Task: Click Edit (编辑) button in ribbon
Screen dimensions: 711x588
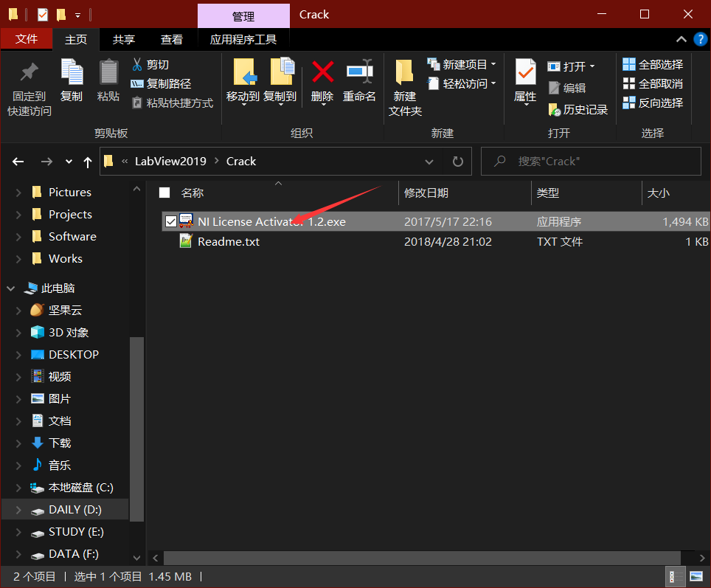Action: [566, 88]
